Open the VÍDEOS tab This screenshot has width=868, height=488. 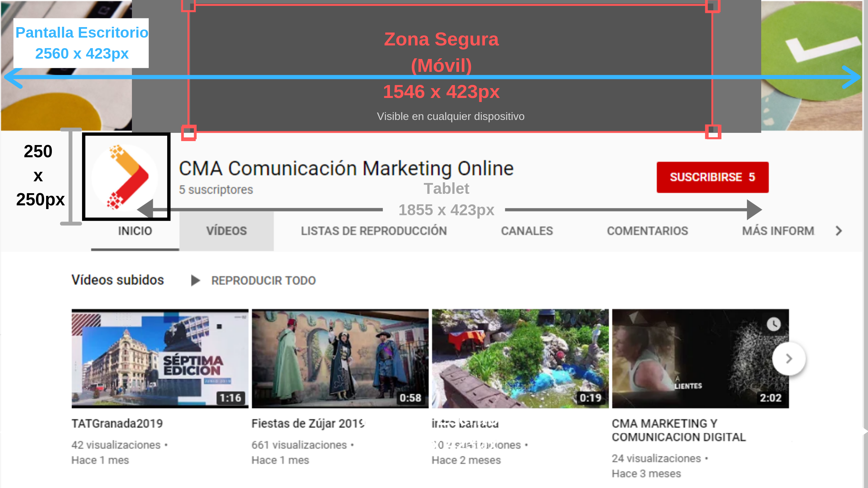tap(226, 231)
